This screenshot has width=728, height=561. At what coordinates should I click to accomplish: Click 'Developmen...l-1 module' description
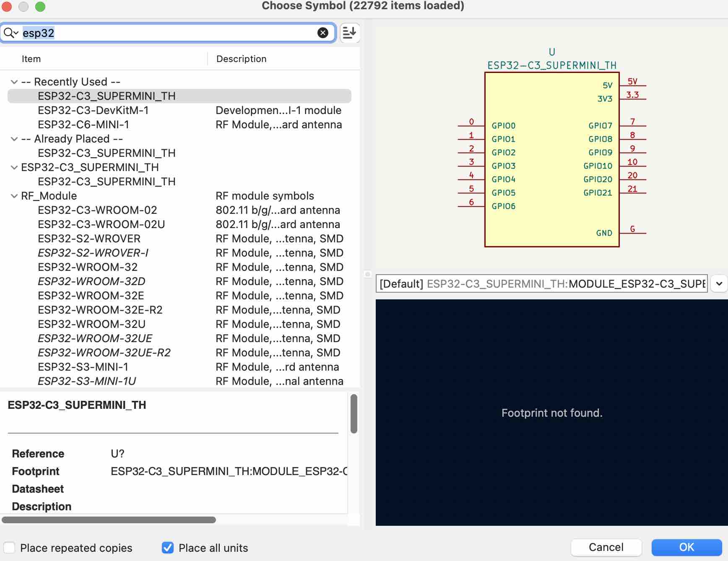click(278, 110)
